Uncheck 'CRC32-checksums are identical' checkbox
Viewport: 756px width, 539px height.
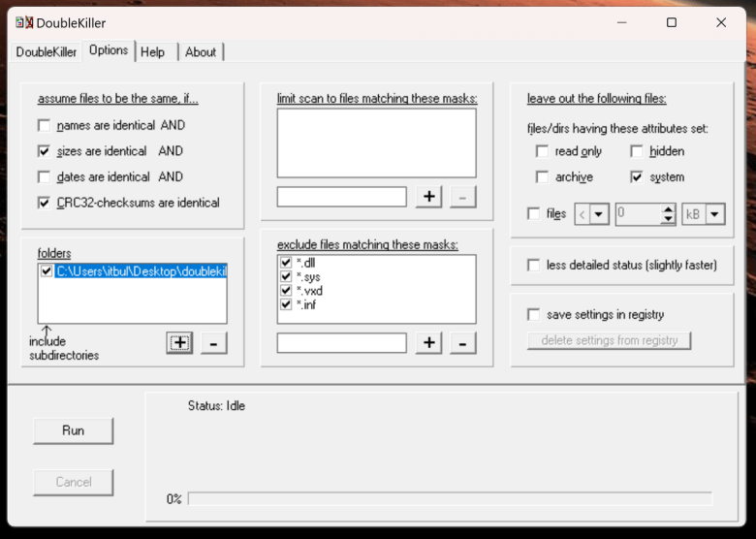[44, 203]
